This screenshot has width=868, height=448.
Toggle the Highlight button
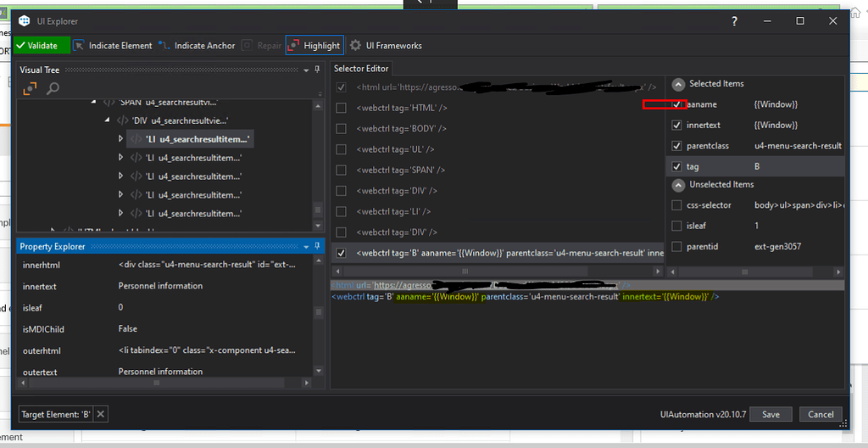point(314,46)
